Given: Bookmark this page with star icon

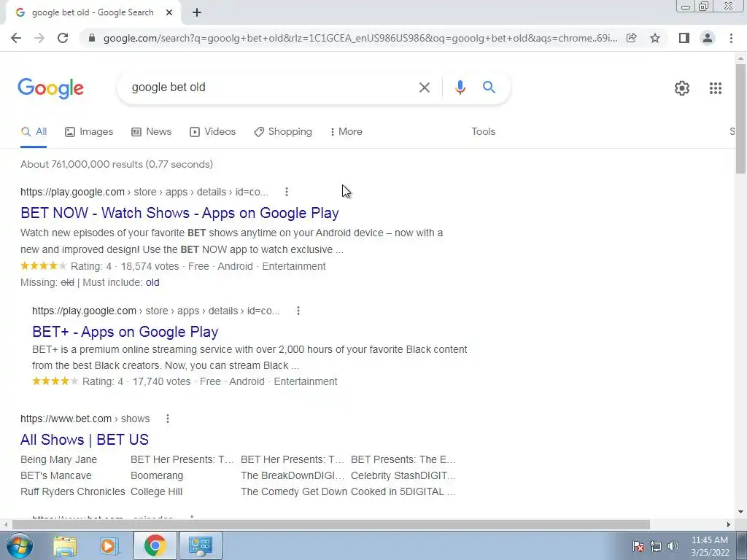Looking at the screenshot, I should coord(655,38).
